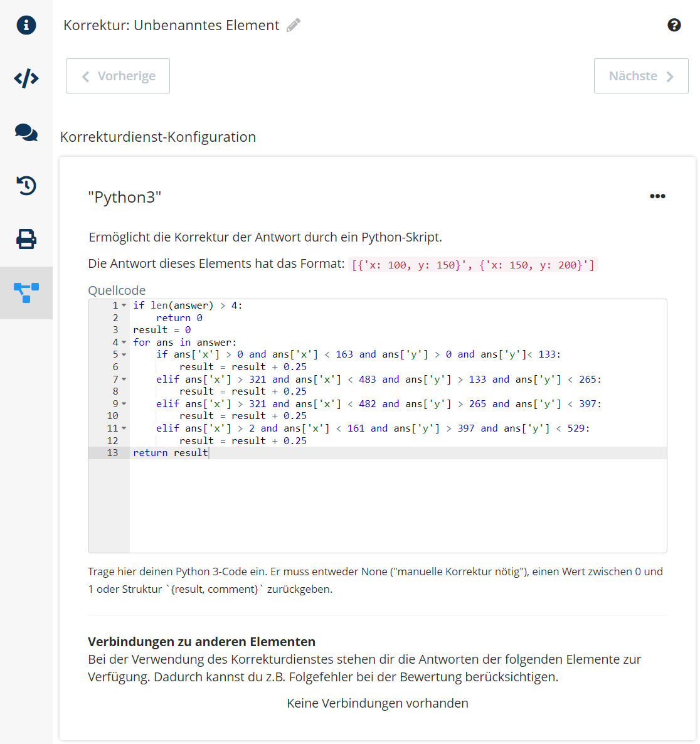Open the code view from the sidebar

[26, 78]
